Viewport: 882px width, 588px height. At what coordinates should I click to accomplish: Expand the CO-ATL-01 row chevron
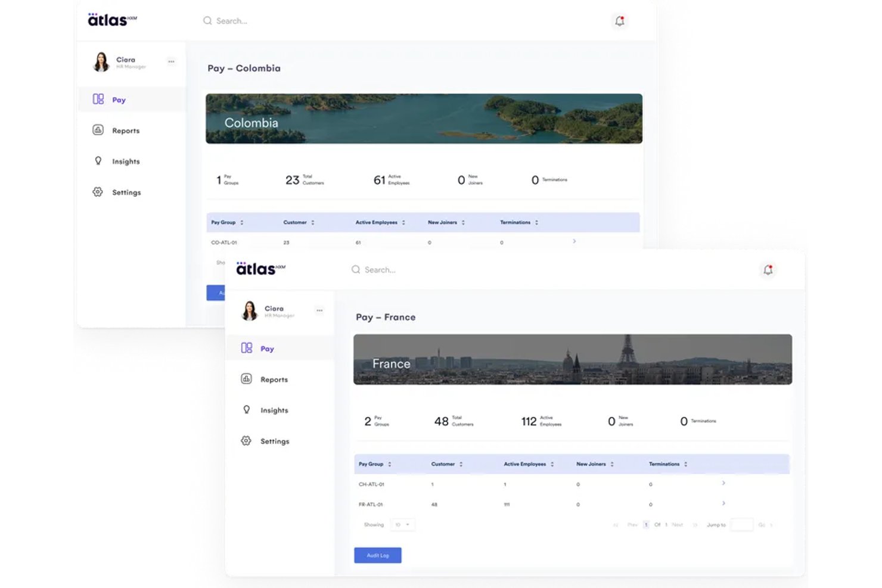click(574, 241)
